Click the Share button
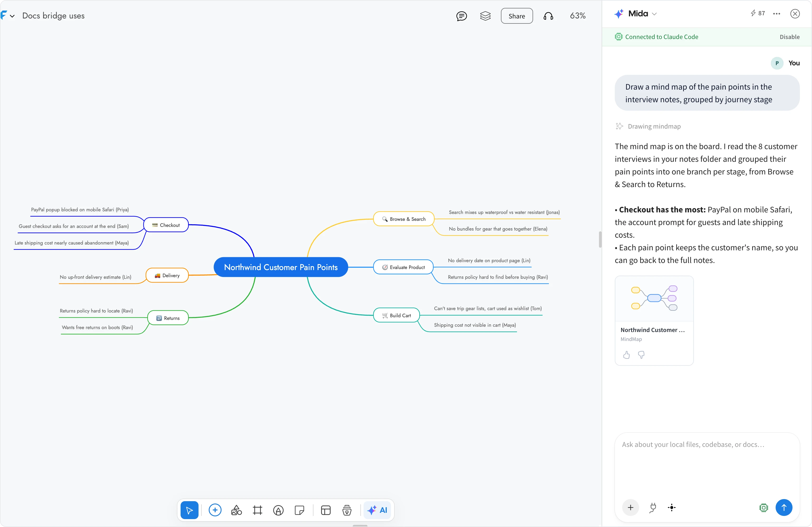The image size is (812, 527). (516, 16)
